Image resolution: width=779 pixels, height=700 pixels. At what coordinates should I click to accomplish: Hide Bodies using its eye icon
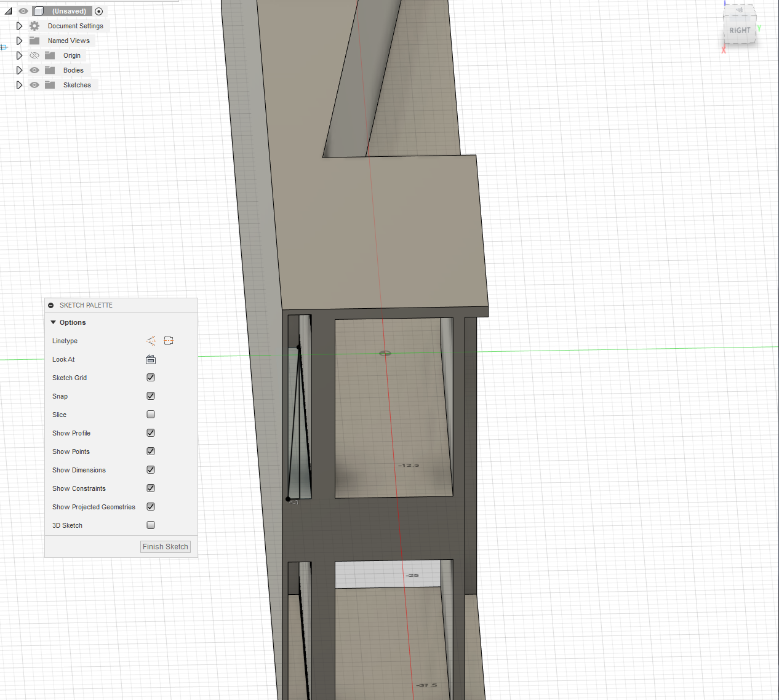tap(34, 70)
